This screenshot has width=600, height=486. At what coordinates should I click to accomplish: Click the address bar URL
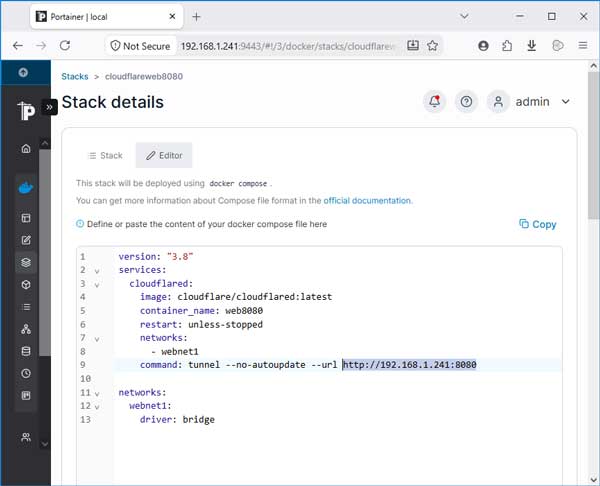pyautogui.click(x=287, y=46)
